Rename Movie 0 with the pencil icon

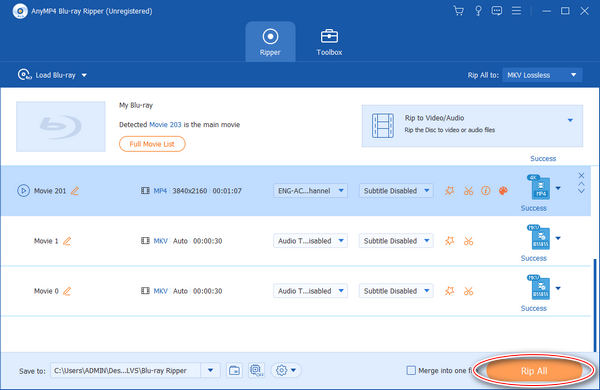[67, 291]
